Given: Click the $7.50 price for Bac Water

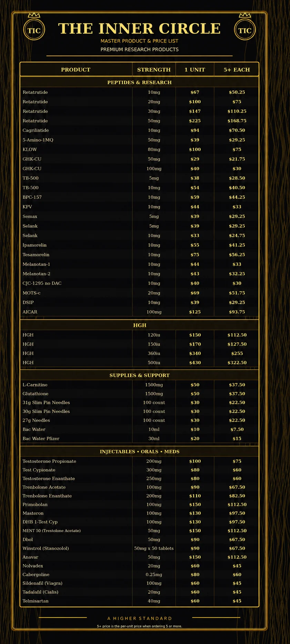Looking at the screenshot, I should (237, 429).
